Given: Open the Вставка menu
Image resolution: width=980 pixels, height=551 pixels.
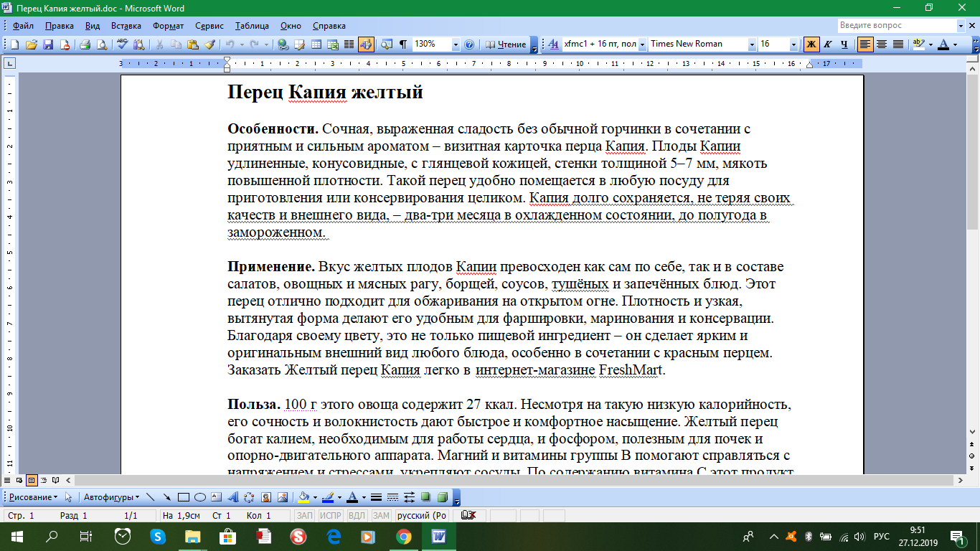Looking at the screenshot, I should click(126, 25).
